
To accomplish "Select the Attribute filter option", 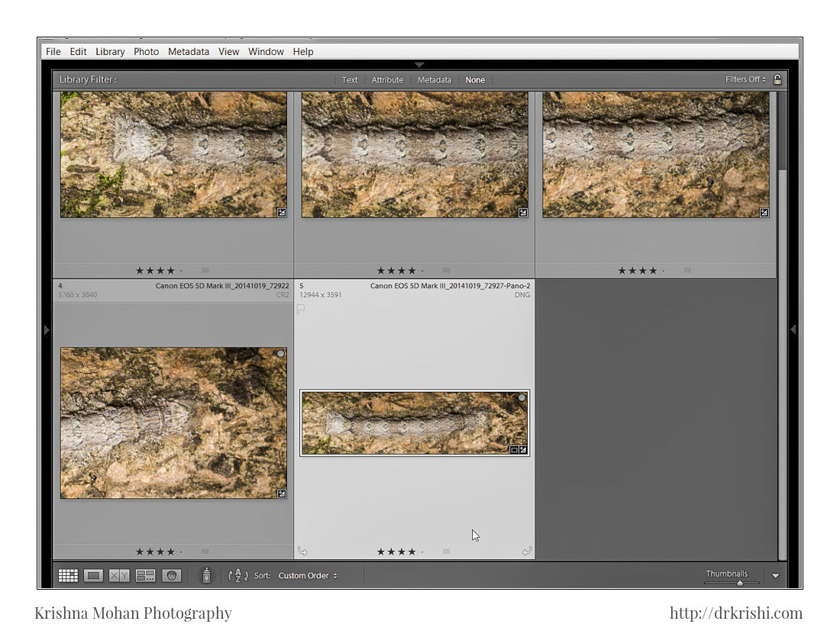I will tap(387, 79).
